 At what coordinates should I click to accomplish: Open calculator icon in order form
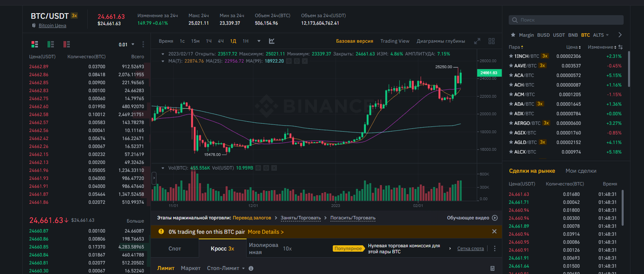pyautogui.click(x=493, y=268)
